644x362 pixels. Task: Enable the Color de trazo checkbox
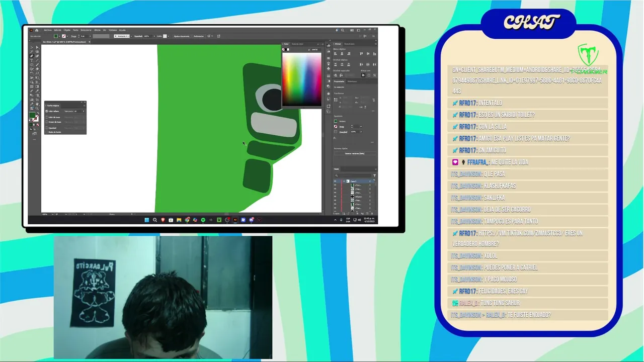(x=47, y=117)
